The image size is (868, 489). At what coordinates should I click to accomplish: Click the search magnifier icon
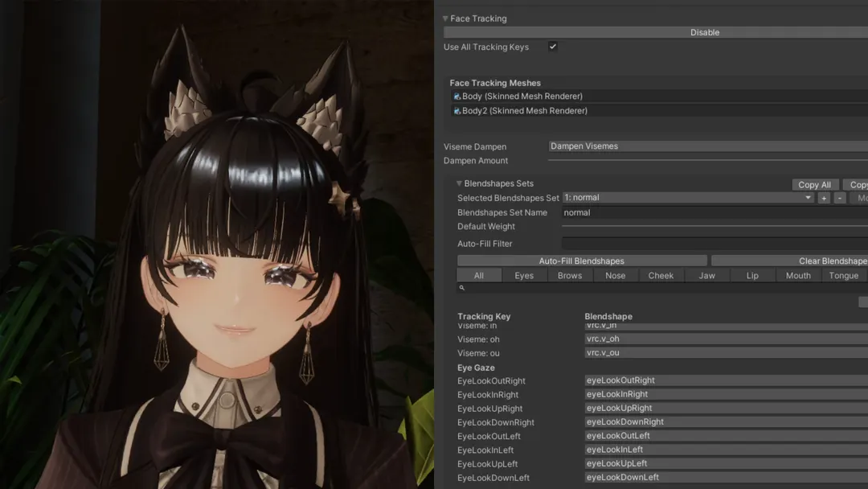461,287
